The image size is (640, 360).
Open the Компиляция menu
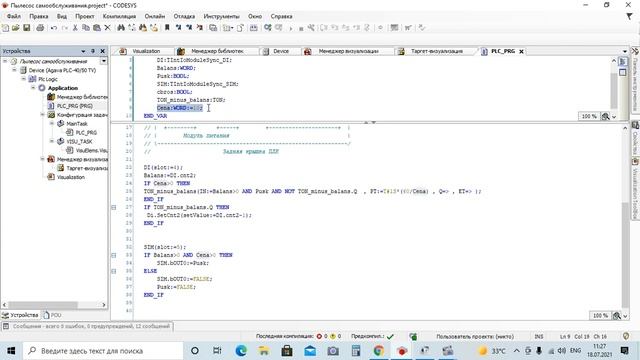tap(119, 16)
